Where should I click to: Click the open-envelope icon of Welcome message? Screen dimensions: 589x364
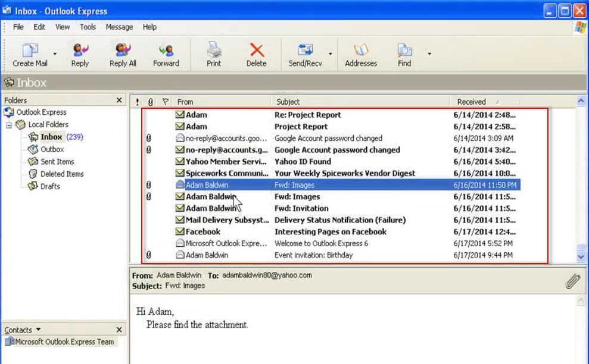coord(180,243)
